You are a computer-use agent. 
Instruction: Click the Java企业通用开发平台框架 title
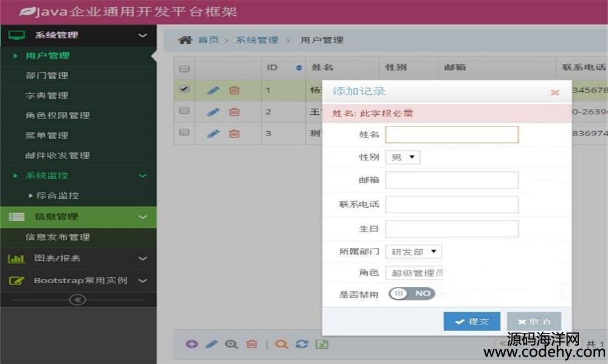click(x=136, y=12)
